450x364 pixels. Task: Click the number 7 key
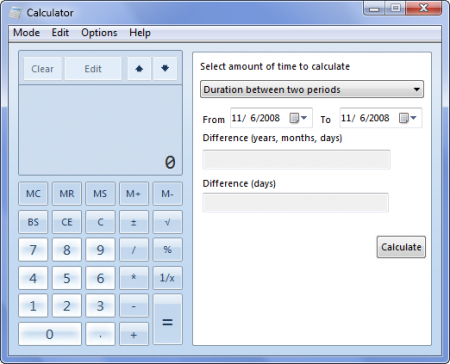pos(33,250)
